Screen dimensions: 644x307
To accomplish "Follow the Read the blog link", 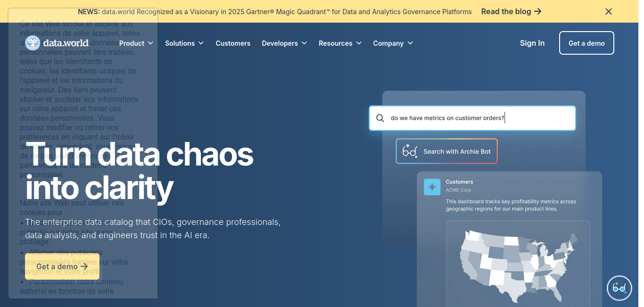I will pos(512,11).
